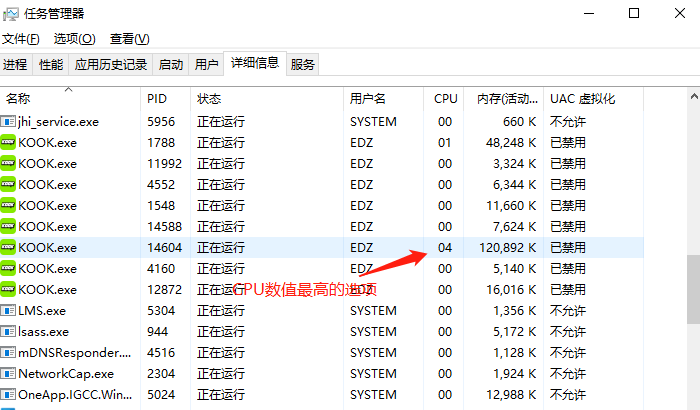
Task: Sort by the UAC 虚拟化 column header
Action: [594, 99]
